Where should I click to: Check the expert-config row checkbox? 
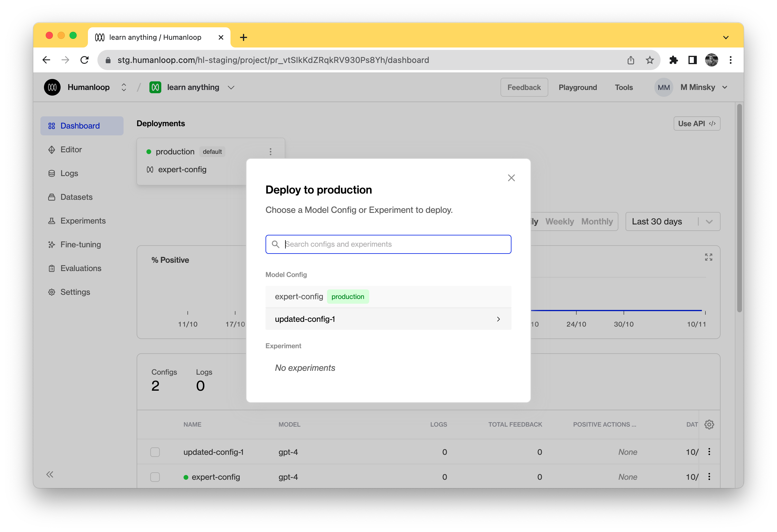coord(155,477)
